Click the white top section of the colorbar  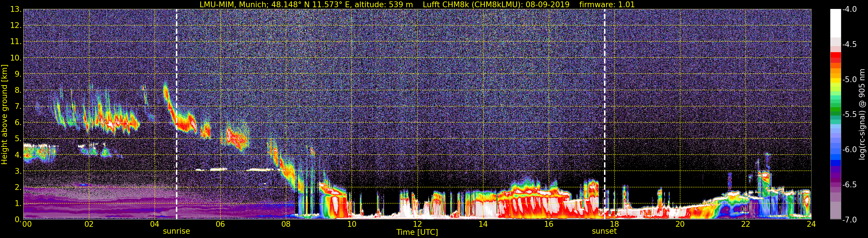click(835, 23)
